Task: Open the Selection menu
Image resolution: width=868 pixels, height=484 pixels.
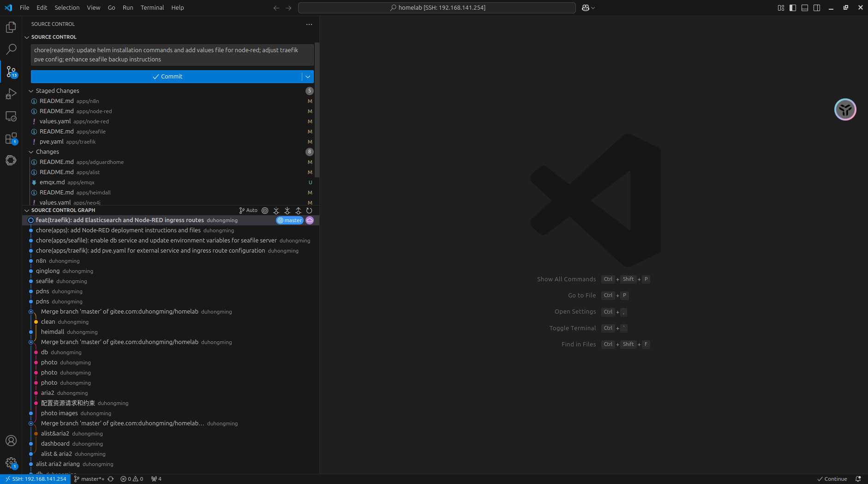Action: pos(67,8)
